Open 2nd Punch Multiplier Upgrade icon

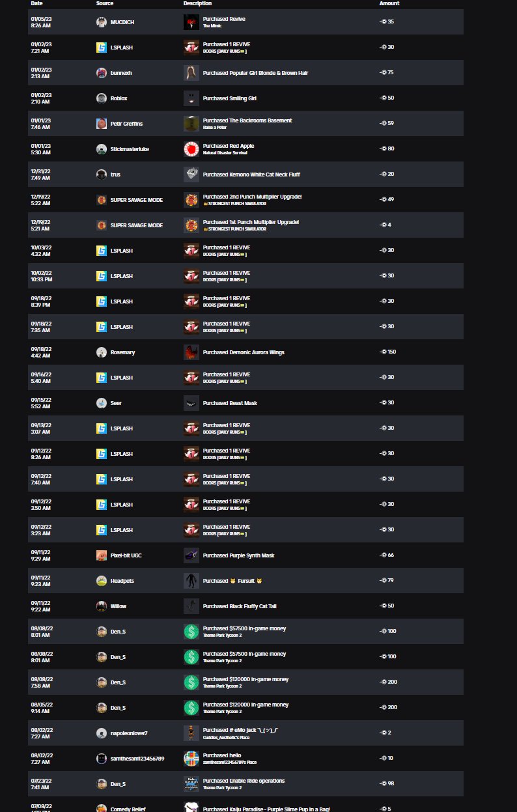point(191,200)
